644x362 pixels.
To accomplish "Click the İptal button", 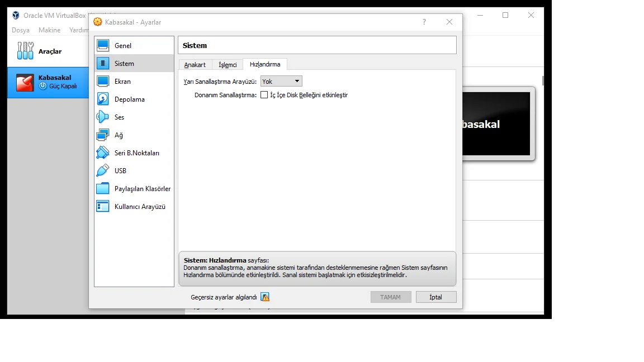I will pos(436,297).
